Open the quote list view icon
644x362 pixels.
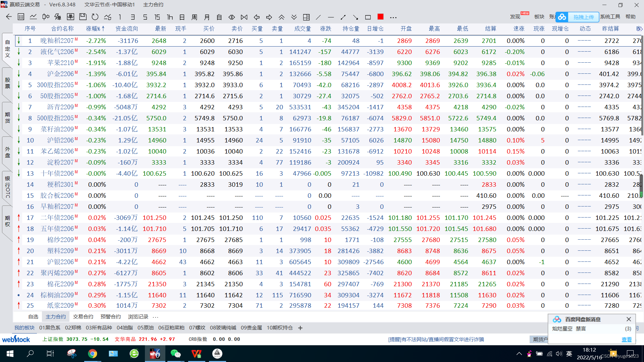tap(21, 17)
